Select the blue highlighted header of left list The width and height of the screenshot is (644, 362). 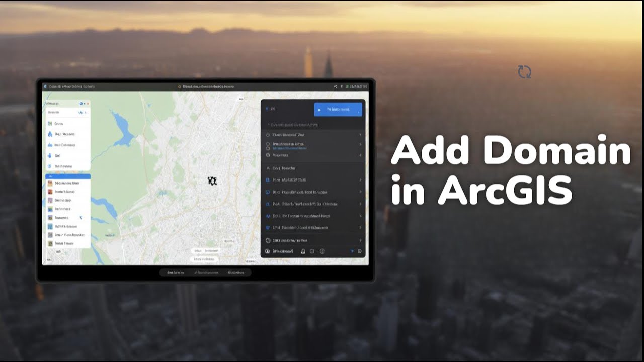point(68,177)
